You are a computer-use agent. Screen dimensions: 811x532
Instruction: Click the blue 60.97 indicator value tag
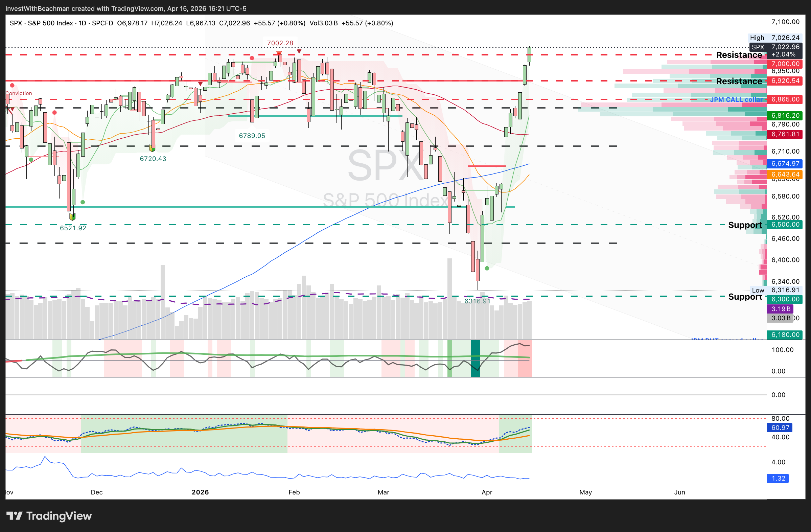780,427
